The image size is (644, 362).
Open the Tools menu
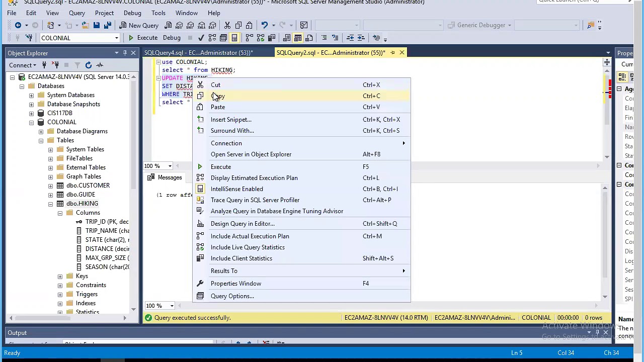[158, 13]
